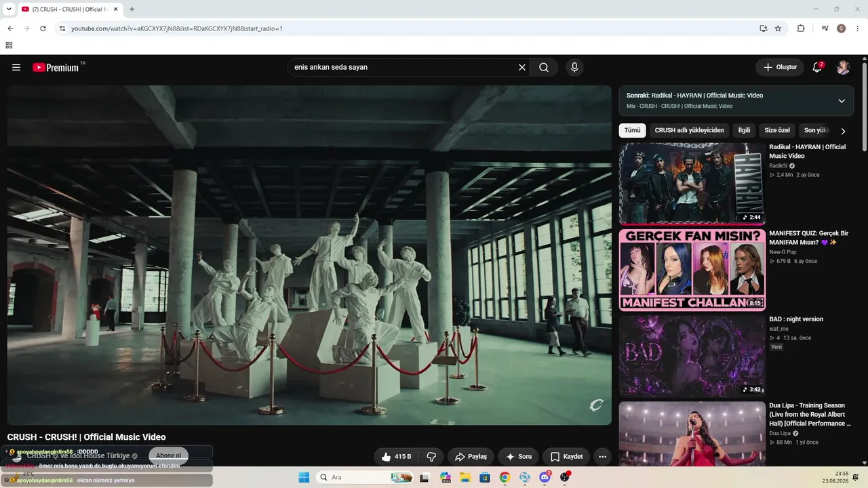The width and height of the screenshot is (868, 488).
Task: Open more actions three-dot menu
Action: (602, 457)
